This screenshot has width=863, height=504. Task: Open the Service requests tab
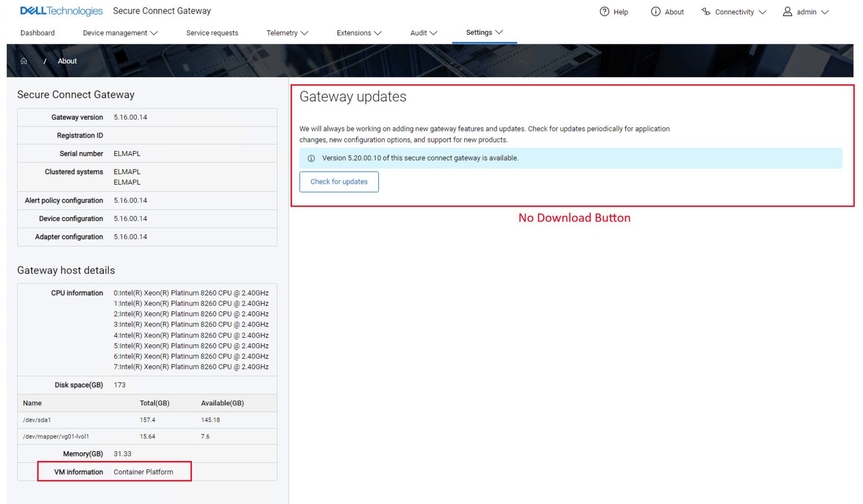coord(212,33)
